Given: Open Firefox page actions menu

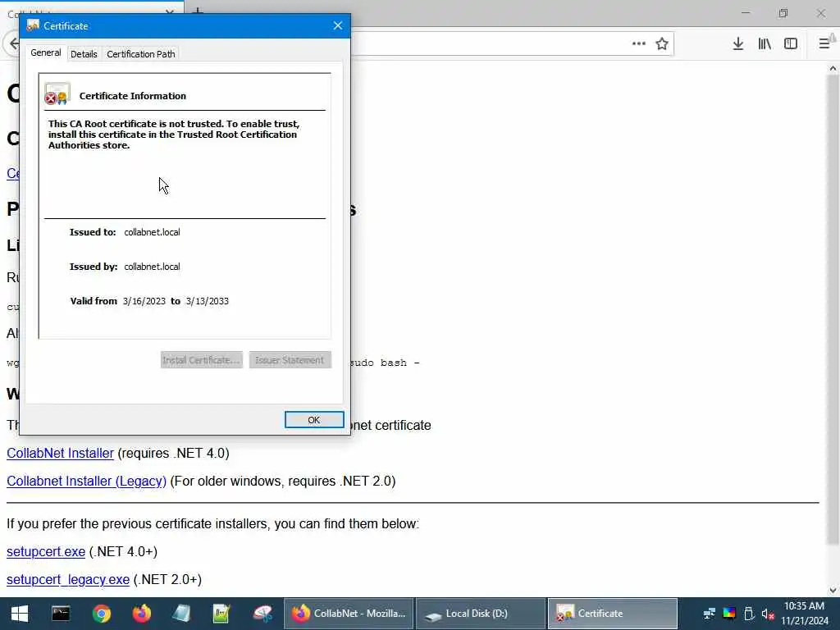Looking at the screenshot, I should click(x=638, y=44).
